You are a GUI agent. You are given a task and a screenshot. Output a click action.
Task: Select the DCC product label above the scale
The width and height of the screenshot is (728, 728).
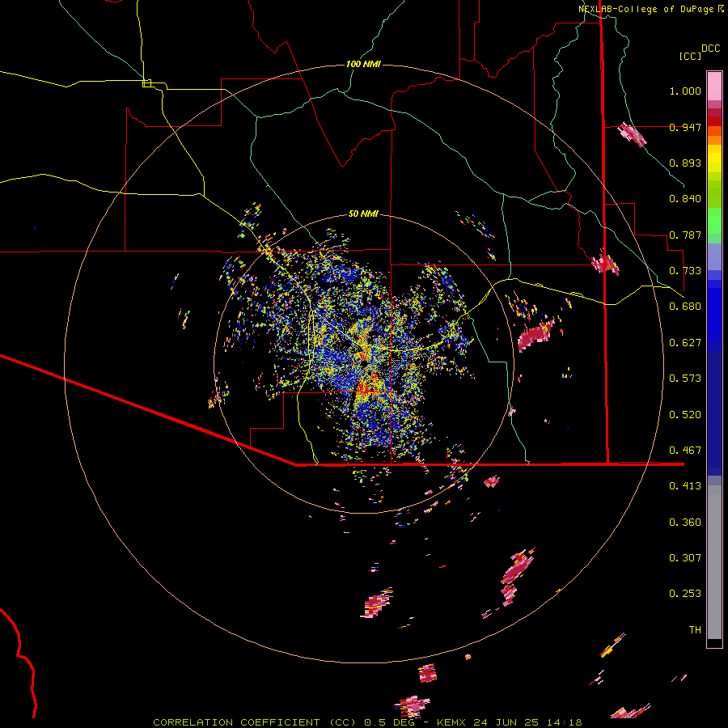tap(711, 49)
